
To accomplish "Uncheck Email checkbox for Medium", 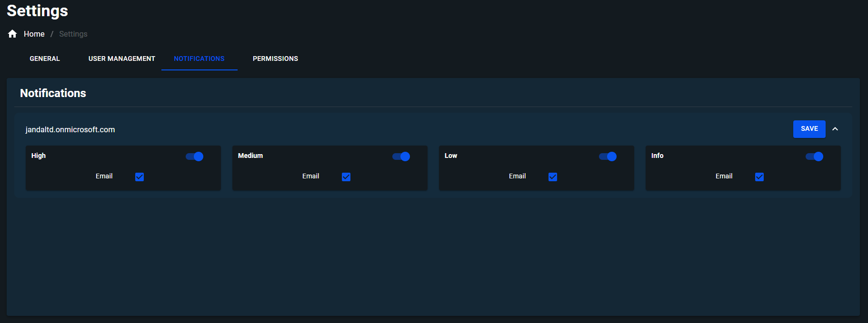I will (346, 177).
